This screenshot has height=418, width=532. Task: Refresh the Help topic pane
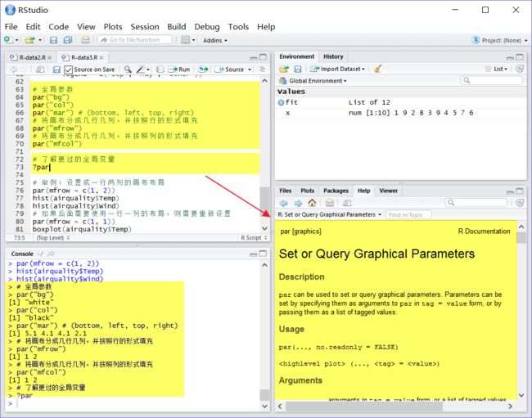(x=520, y=203)
